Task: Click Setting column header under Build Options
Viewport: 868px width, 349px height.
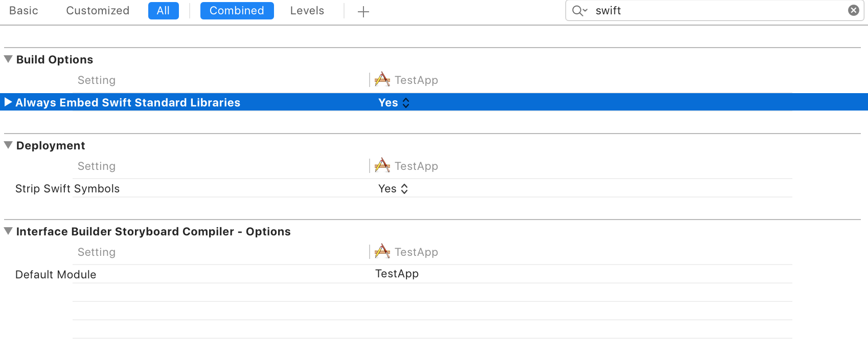Action: tap(97, 80)
